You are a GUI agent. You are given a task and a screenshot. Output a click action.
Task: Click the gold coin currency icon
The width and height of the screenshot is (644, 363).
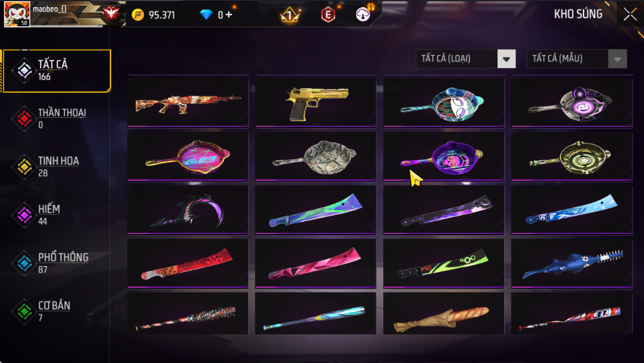coord(138,15)
